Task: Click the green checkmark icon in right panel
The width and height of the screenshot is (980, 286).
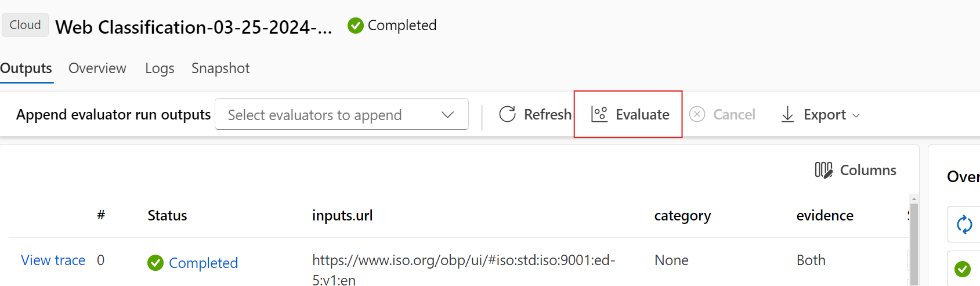Action: pos(963,269)
